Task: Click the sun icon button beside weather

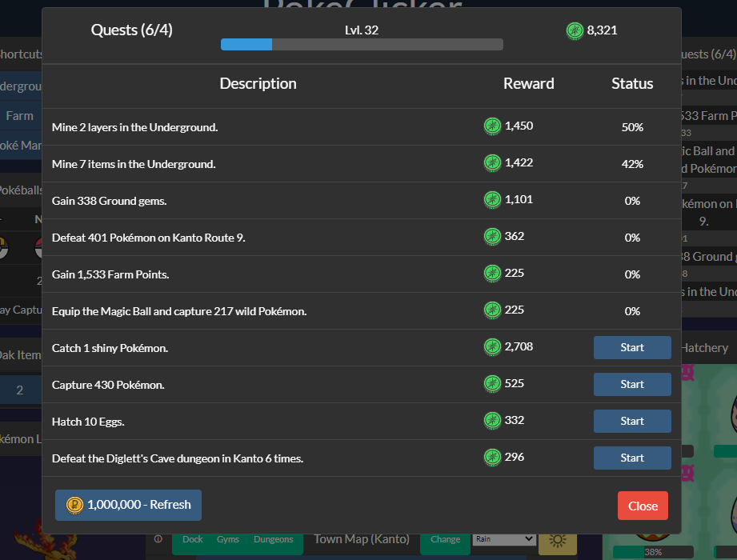Action: [558, 542]
